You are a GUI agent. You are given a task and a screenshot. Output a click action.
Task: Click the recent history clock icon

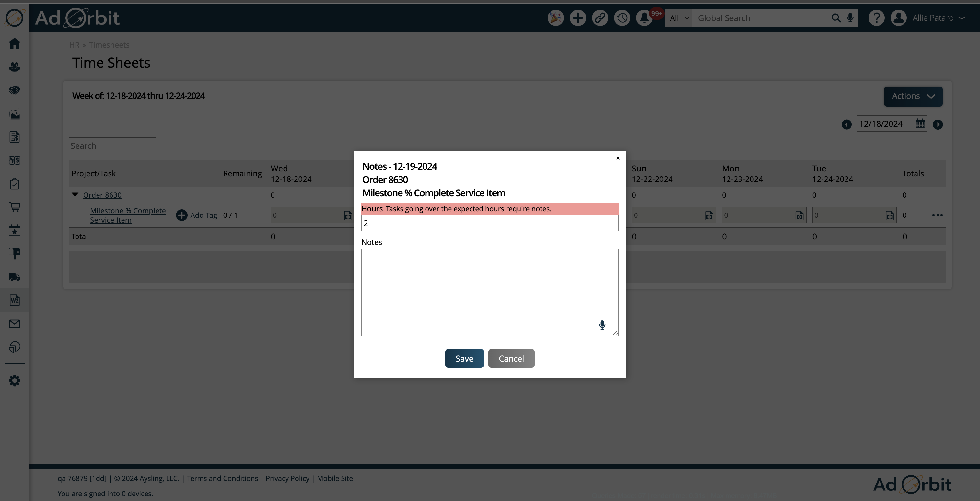point(622,18)
